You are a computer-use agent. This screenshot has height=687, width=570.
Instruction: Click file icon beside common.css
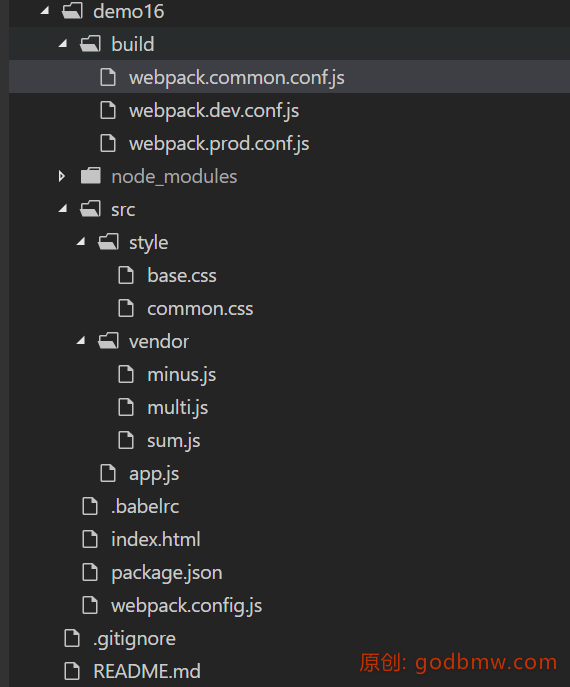pyautogui.click(x=126, y=308)
